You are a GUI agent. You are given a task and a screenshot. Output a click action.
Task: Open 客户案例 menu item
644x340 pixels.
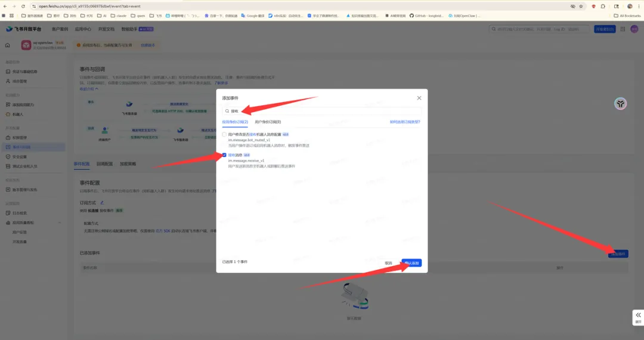click(x=60, y=29)
